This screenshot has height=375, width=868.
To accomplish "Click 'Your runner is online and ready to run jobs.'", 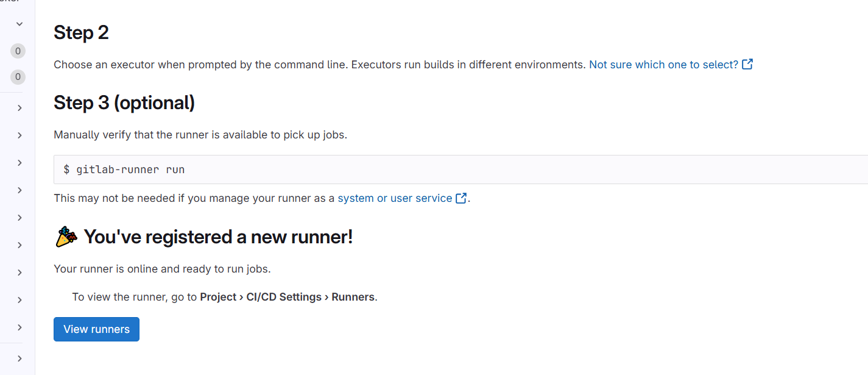I will pos(162,268).
